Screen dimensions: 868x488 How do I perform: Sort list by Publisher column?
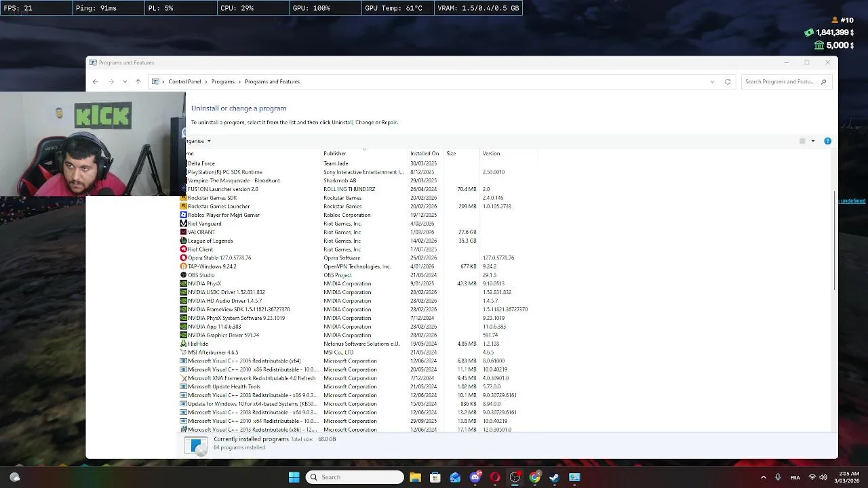coord(364,154)
